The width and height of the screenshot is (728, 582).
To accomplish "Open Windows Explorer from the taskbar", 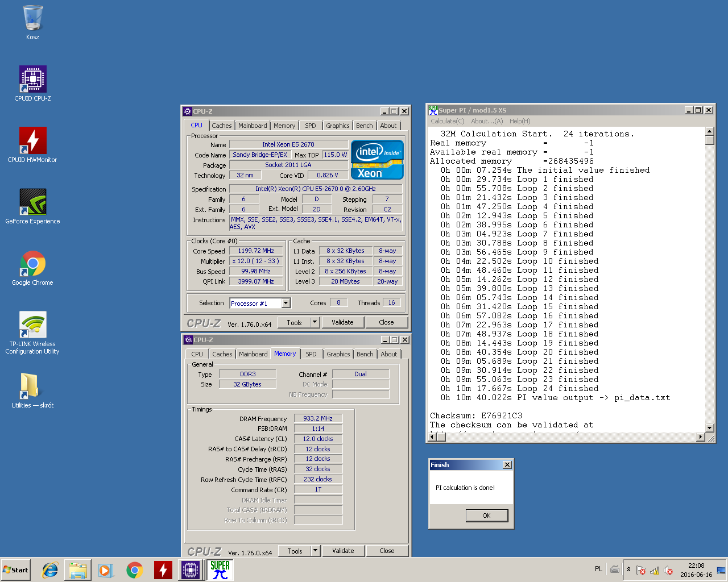I will (78, 570).
